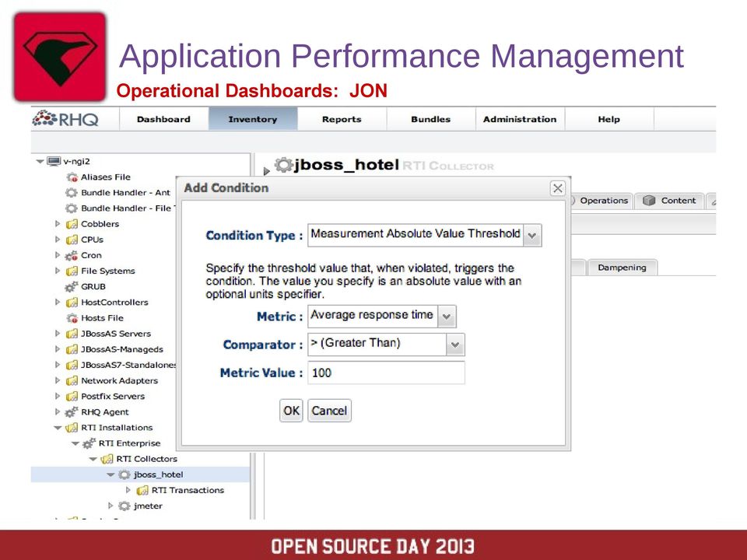Click the CPUs folder icon
The image size is (747, 560).
pyautogui.click(x=72, y=240)
